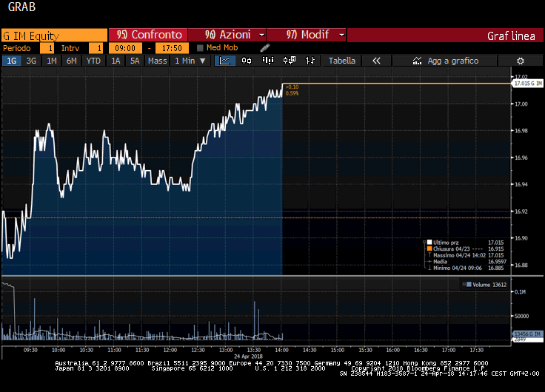The height and width of the screenshot is (392, 545).
Task: Click Agg a grafico button
Action: pos(444,61)
